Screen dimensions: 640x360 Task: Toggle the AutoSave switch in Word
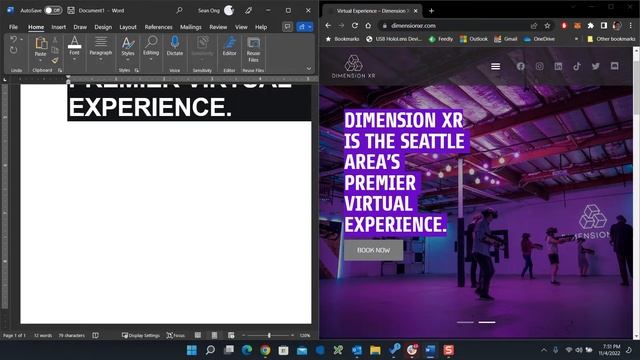click(53, 10)
